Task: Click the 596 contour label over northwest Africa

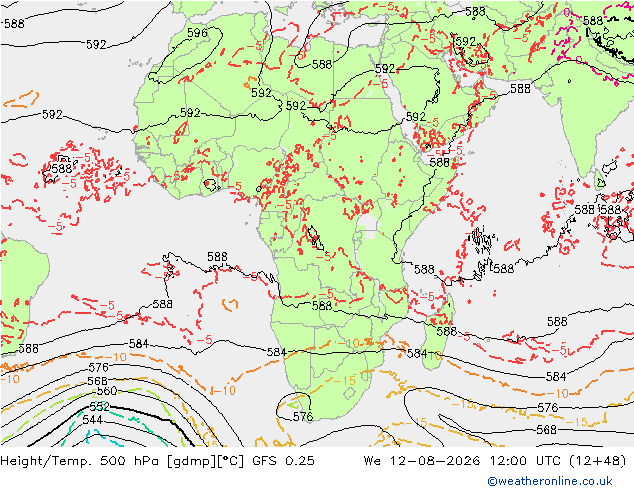Action: 197,33
